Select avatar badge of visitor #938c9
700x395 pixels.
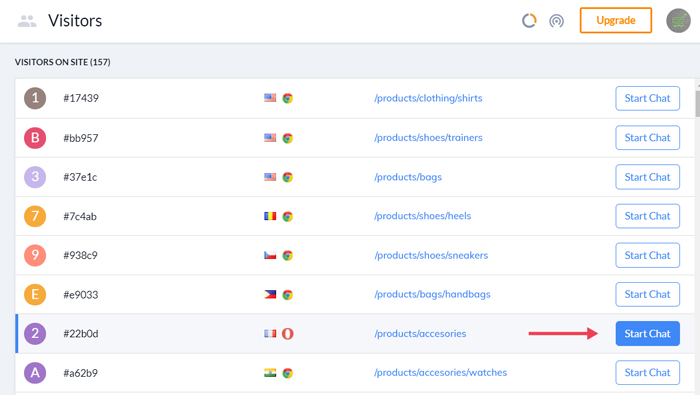coord(35,255)
